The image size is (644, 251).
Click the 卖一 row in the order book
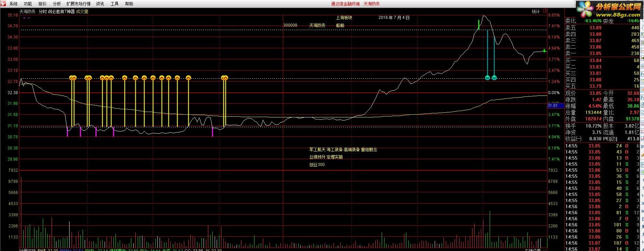coord(602,53)
